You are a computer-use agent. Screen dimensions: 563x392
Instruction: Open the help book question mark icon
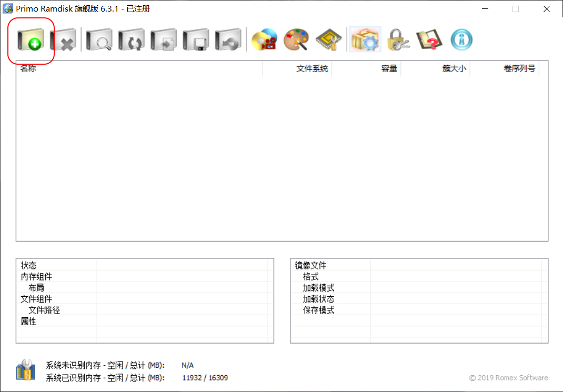coord(429,39)
